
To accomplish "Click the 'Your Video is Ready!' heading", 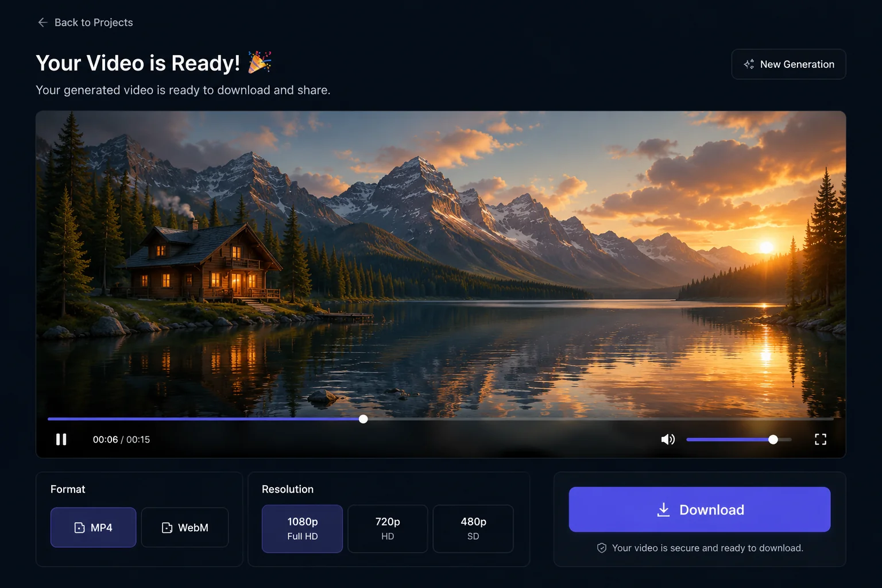I will pos(138,63).
